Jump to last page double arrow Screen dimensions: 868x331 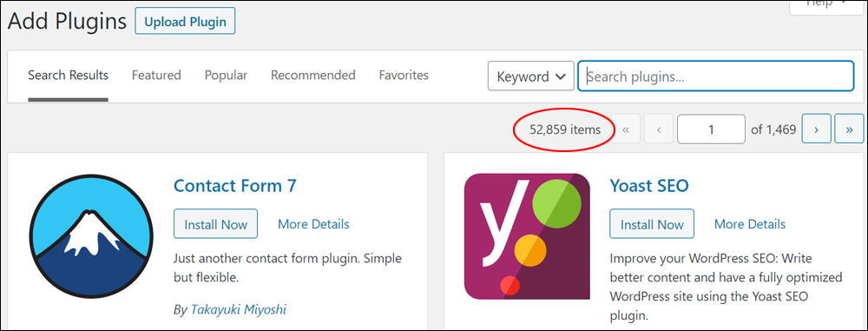[x=849, y=129]
